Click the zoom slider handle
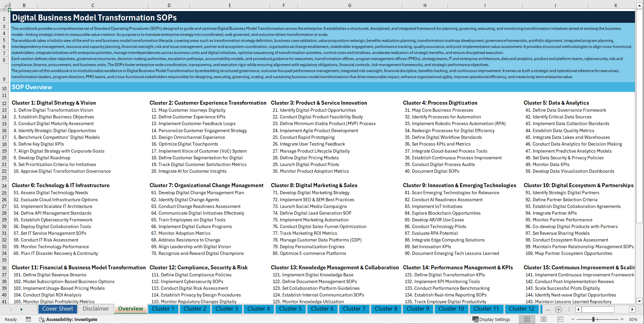Screen dimensions: 644x324 [x=593, y=319]
